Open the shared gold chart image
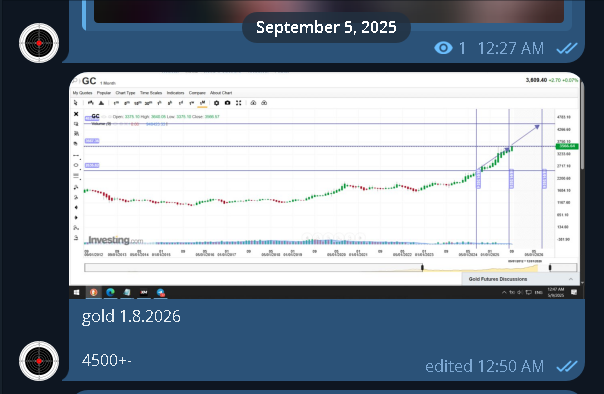 click(x=327, y=185)
